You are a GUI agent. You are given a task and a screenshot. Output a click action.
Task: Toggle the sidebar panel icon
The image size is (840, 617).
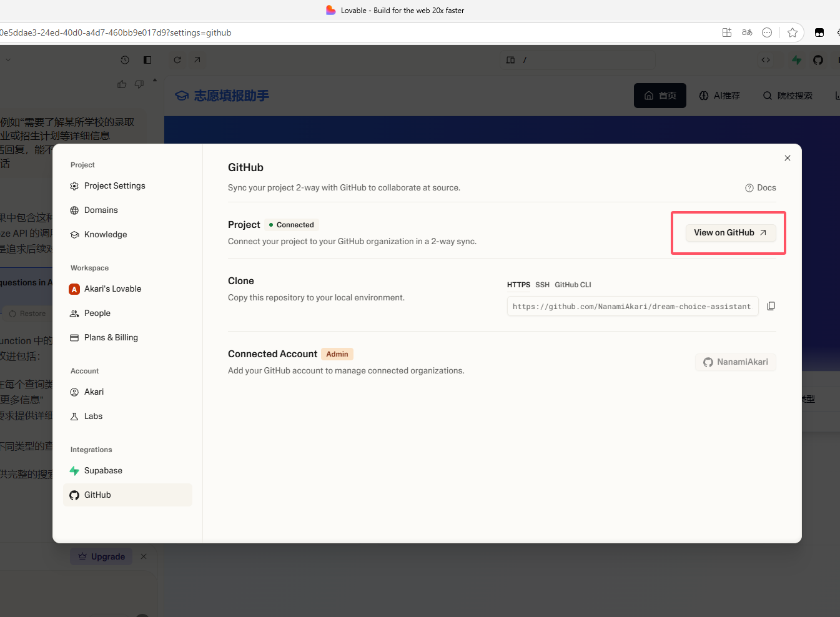[x=147, y=60]
